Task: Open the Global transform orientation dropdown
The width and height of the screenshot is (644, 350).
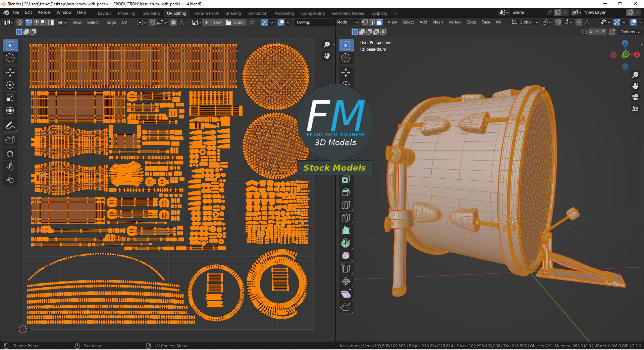Action: (525, 22)
